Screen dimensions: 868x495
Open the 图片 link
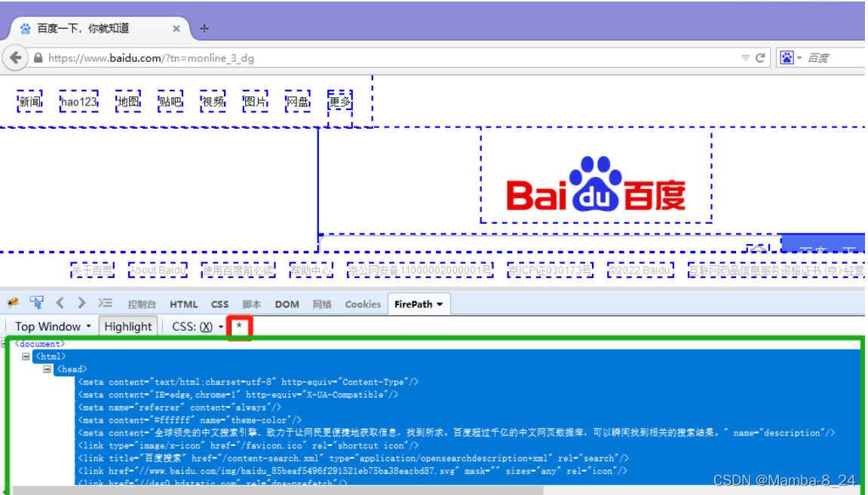point(255,102)
